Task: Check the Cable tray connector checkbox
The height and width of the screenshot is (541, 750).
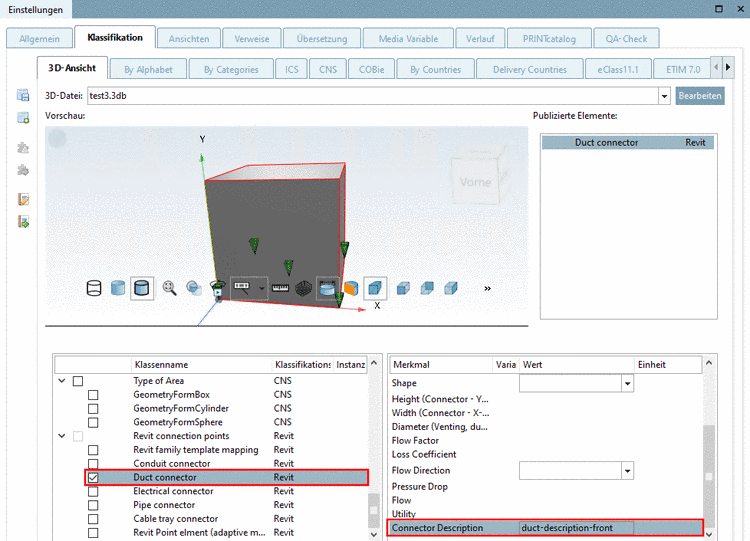Action: pos(93,519)
